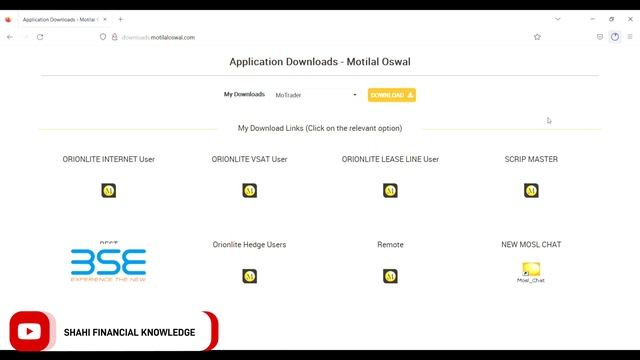
Task: Click the ORIONLITE LEASE LINE User label
Action: (390, 159)
